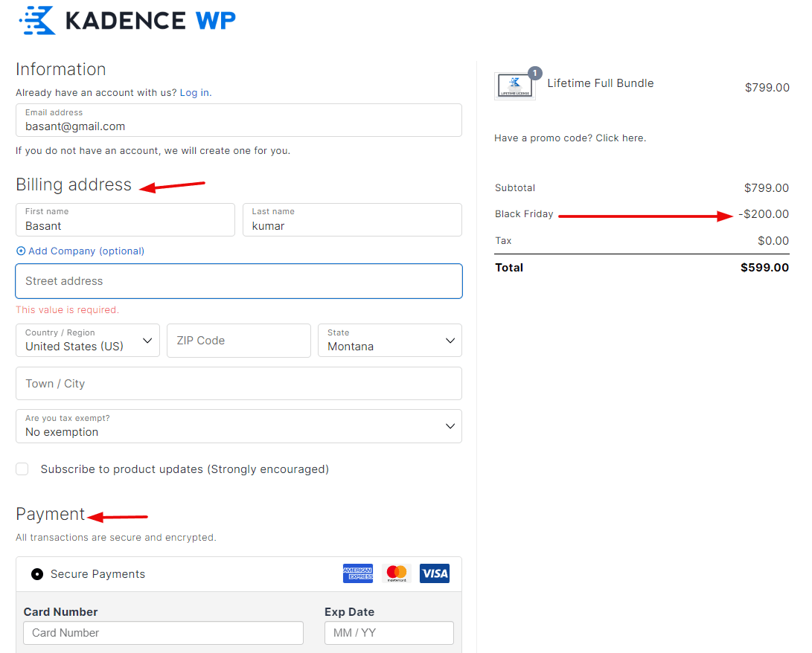Viewport: 812px width, 653px height.
Task: Open the Country / Region dropdown
Action: (x=88, y=341)
